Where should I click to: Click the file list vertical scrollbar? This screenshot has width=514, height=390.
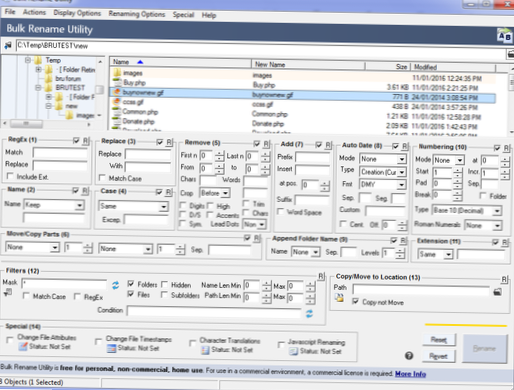pyautogui.click(x=511, y=100)
